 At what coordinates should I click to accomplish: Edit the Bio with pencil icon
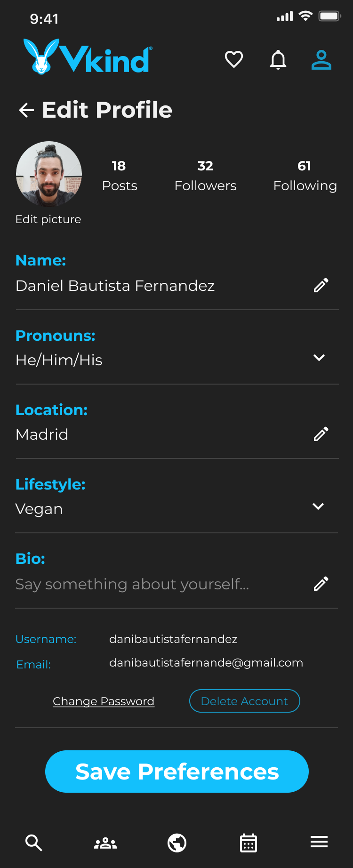(x=321, y=584)
